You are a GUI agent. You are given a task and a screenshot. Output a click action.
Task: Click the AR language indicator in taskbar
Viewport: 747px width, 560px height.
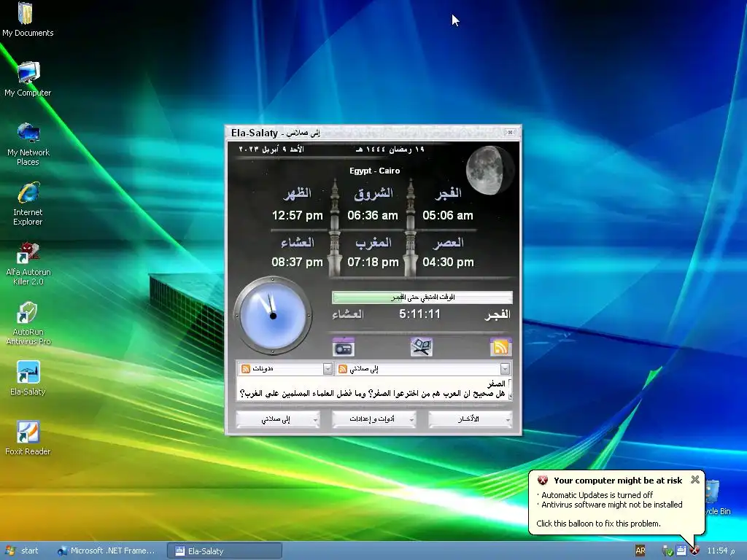640,551
